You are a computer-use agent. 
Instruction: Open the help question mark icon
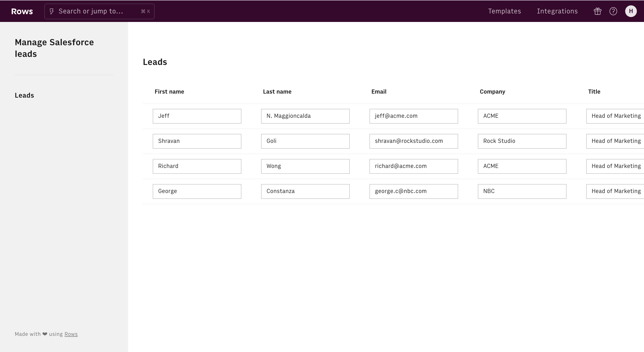point(613,11)
